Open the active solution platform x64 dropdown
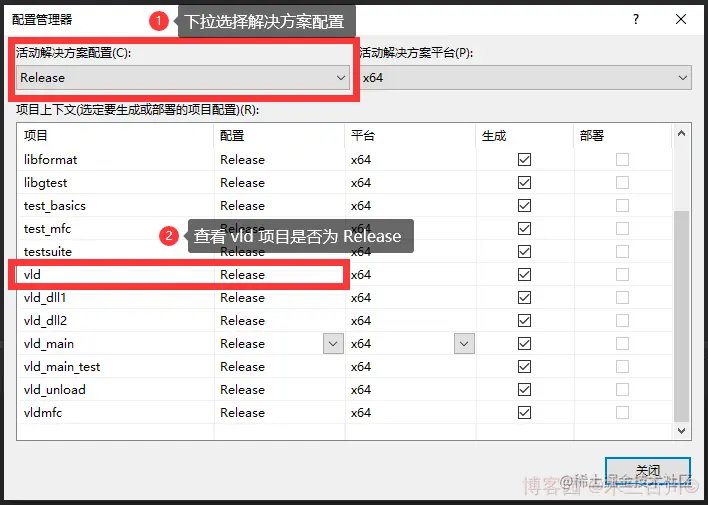708x505 pixels. pos(526,78)
